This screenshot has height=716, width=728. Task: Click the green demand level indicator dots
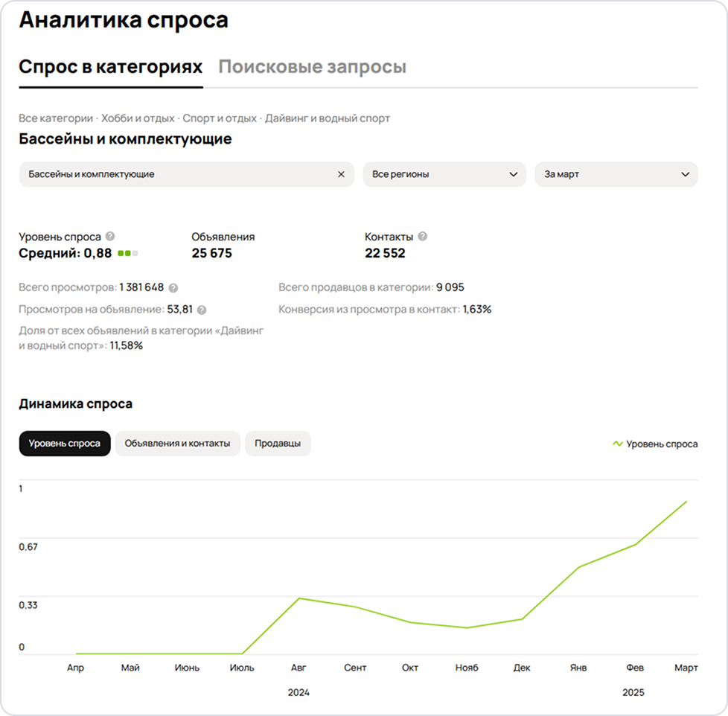127,254
